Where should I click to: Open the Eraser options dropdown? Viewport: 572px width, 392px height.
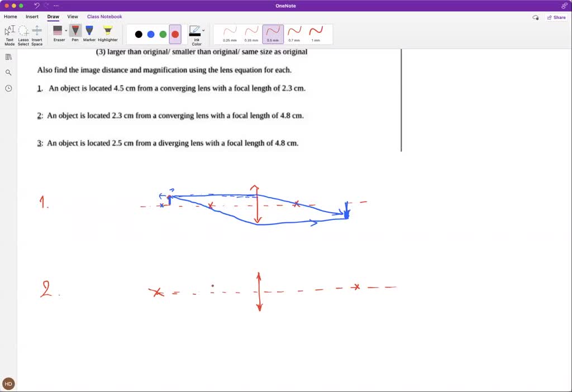point(65,31)
